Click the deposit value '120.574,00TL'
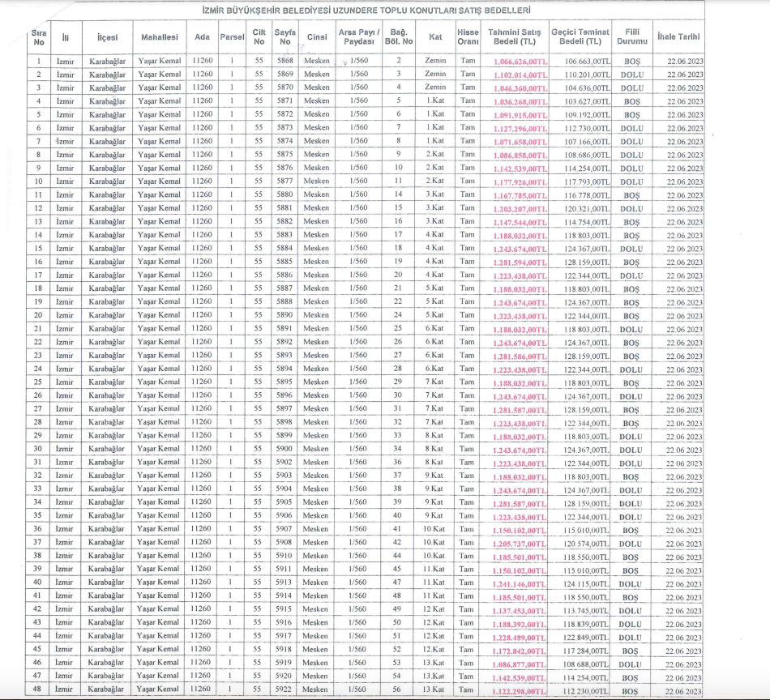The height and width of the screenshot is (700, 770). 586,544
